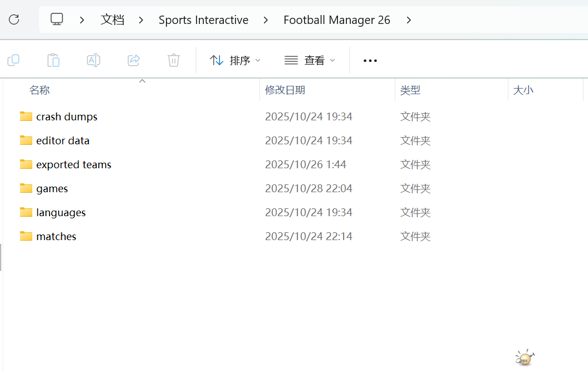Open the 查看 view dropdown
The width and height of the screenshot is (588, 371).
click(x=310, y=60)
